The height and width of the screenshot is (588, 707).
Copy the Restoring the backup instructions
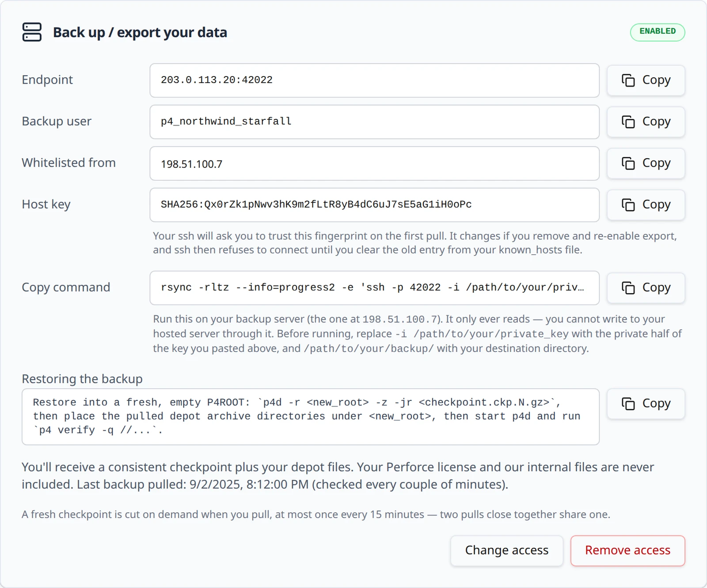[646, 404]
